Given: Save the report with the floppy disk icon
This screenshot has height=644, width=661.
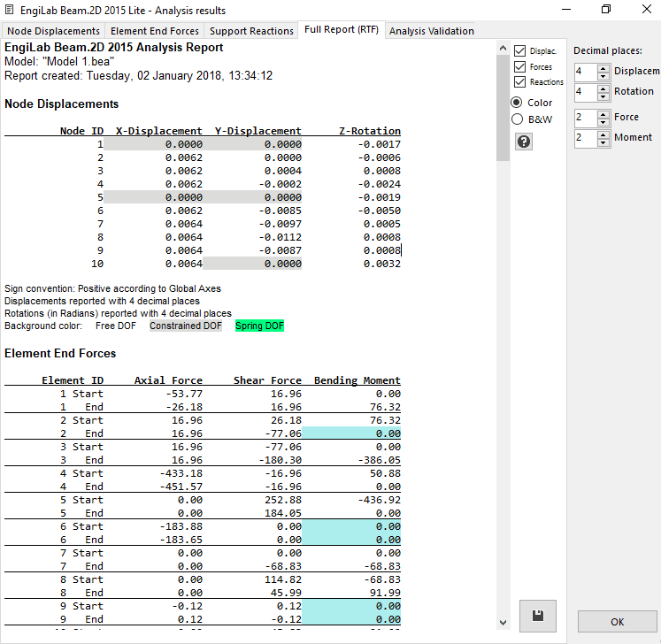Looking at the screenshot, I should [537, 616].
